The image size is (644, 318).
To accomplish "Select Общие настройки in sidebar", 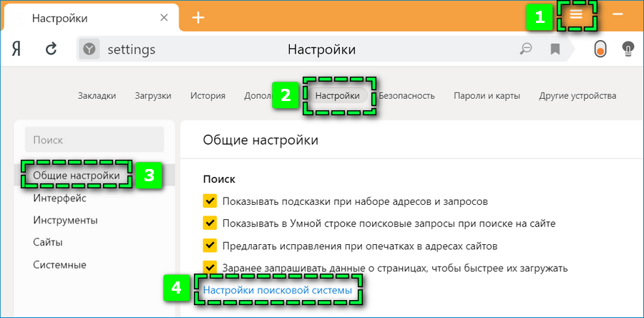I will (x=94, y=176).
